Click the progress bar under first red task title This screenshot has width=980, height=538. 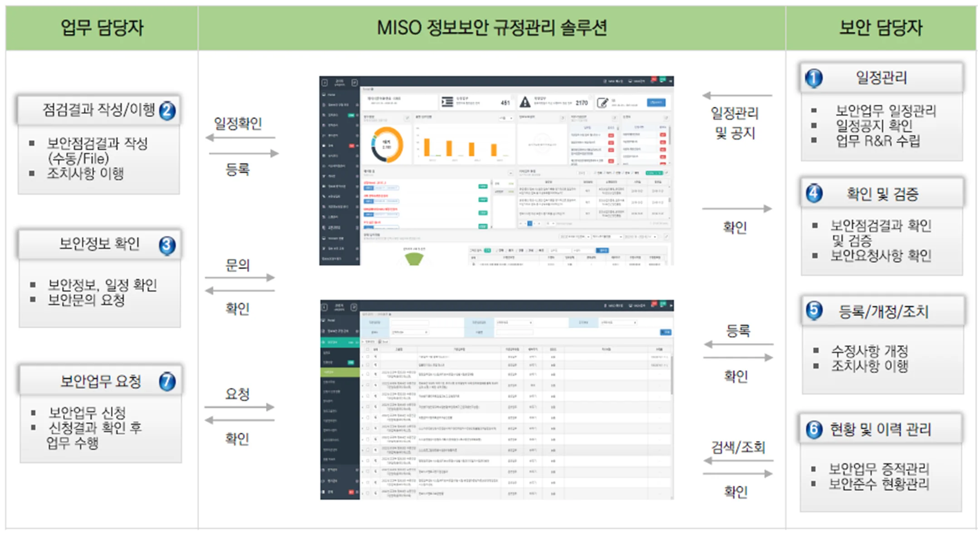tap(381, 188)
